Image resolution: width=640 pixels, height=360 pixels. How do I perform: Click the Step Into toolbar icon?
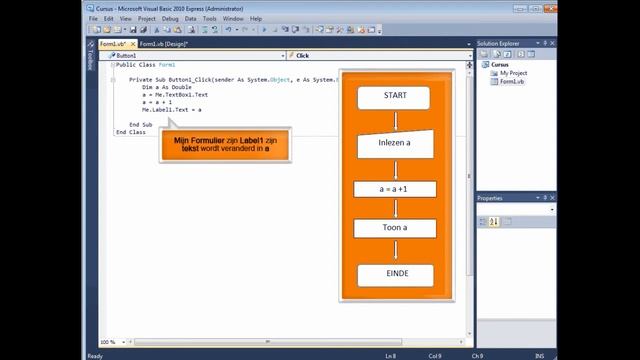point(285,30)
